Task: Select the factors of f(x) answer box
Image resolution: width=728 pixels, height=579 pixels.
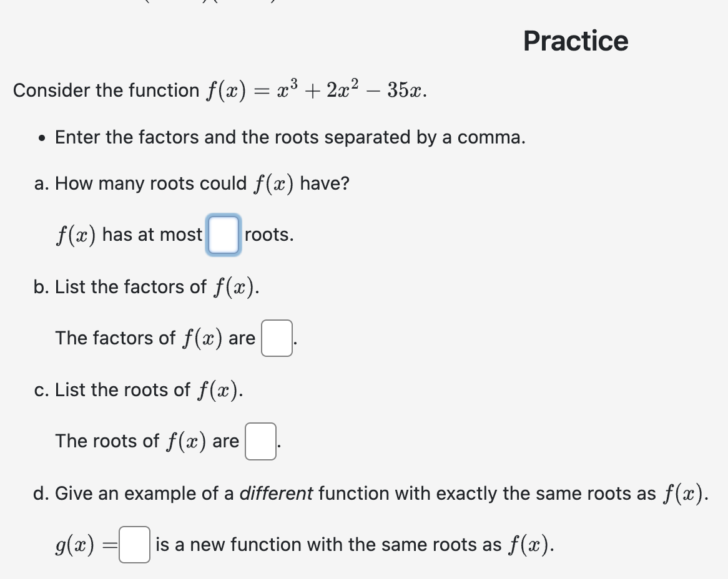Action: pyautogui.click(x=277, y=338)
